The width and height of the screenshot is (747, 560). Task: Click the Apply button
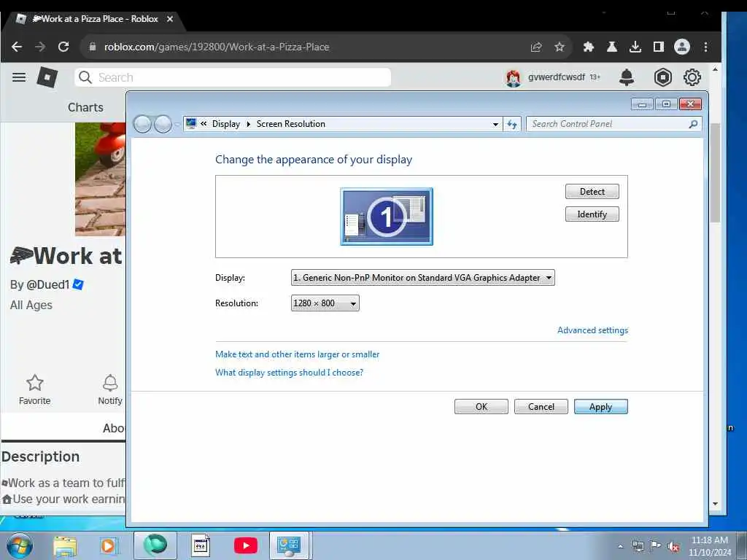[601, 407]
